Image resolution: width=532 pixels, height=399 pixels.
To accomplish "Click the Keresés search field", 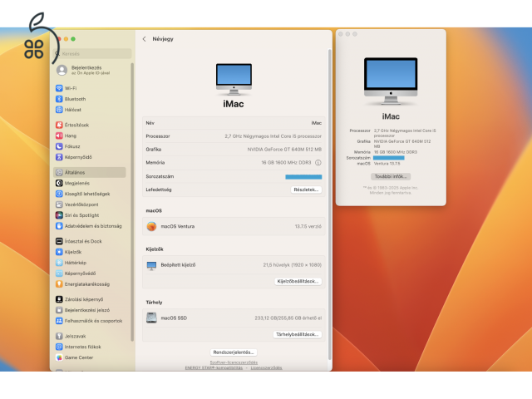I will click(91, 54).
